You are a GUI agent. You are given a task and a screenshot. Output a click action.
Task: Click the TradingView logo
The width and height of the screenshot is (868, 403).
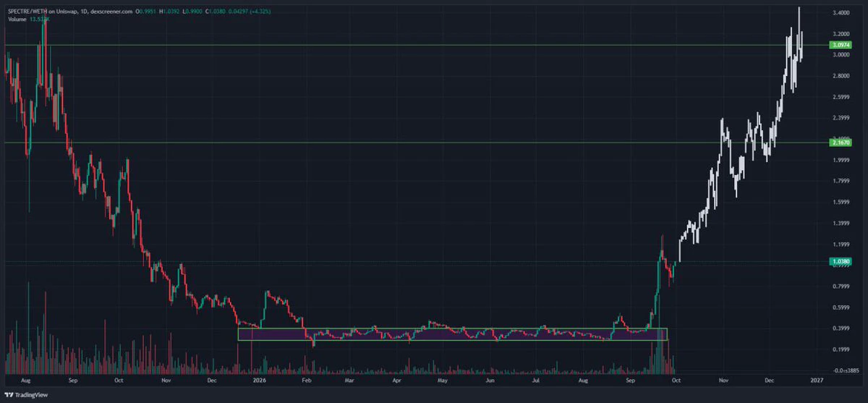(x=25, y=396)
